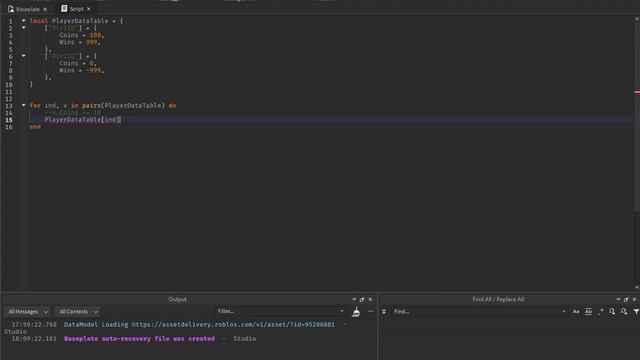Click line number 15 in the gutter

(x=9, y=120)
